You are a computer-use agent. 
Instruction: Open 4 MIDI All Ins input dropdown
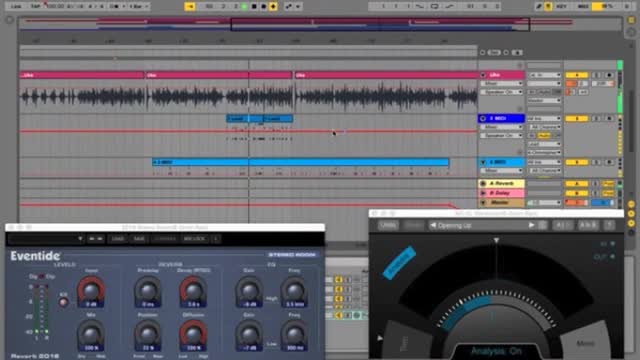[x=544, y=162]
